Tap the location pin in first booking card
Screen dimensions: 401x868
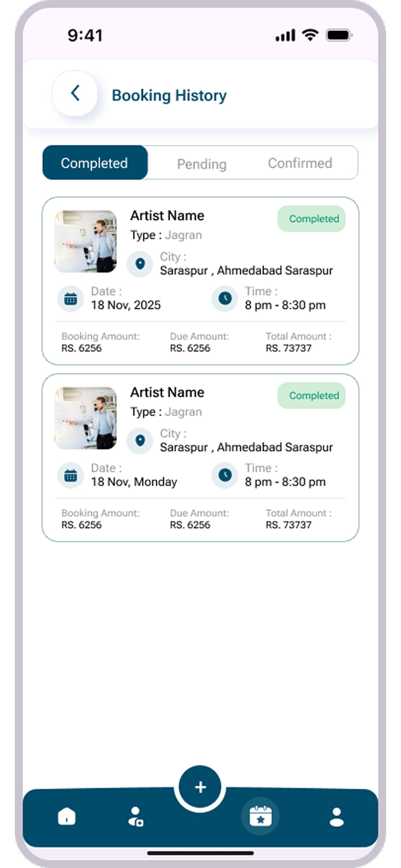[x=140, y=264]
